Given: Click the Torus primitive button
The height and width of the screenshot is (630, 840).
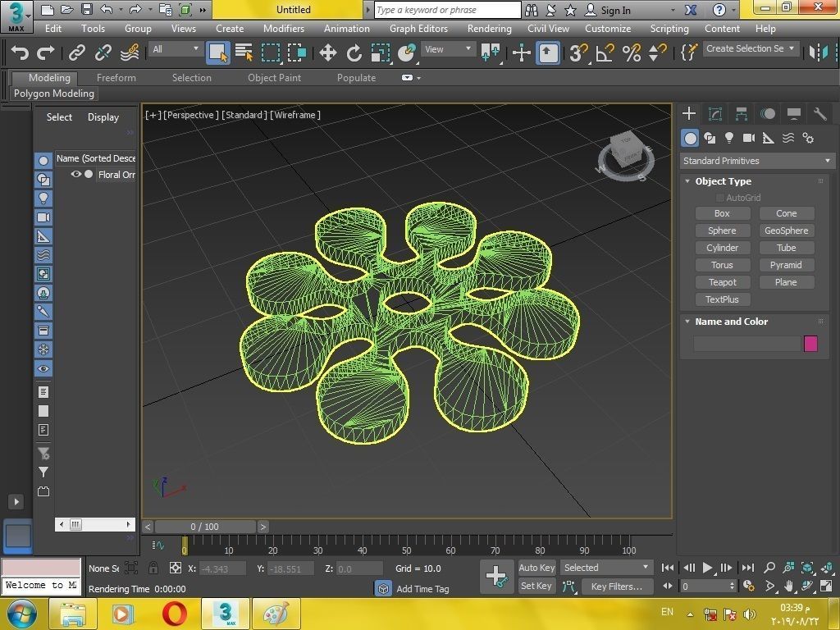Looking at the screenshot, I should pos(722,265).
